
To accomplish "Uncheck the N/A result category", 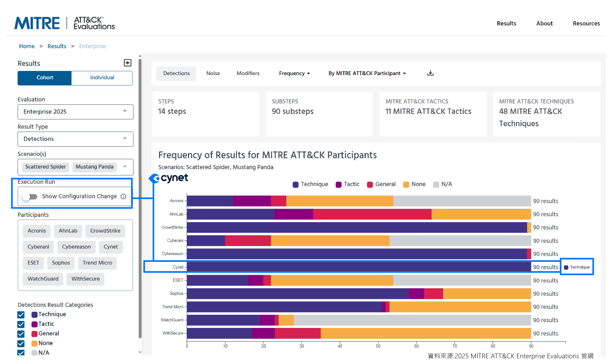I will 21,353.
